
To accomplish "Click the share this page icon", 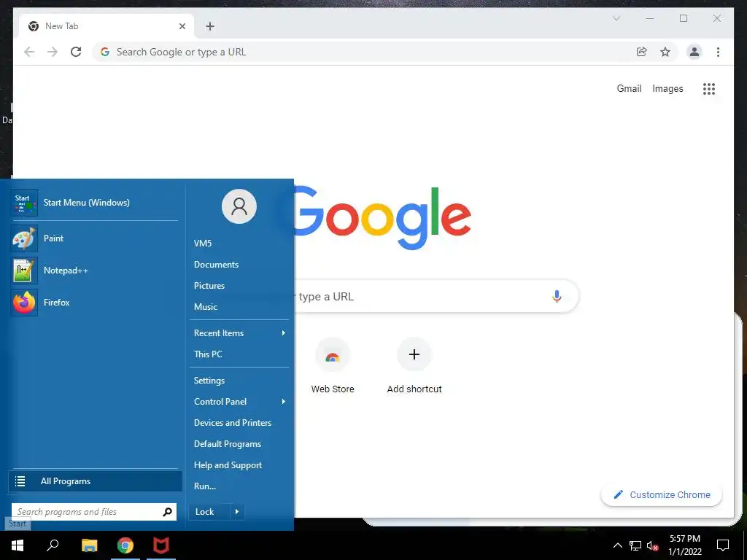I will [642, 52].
